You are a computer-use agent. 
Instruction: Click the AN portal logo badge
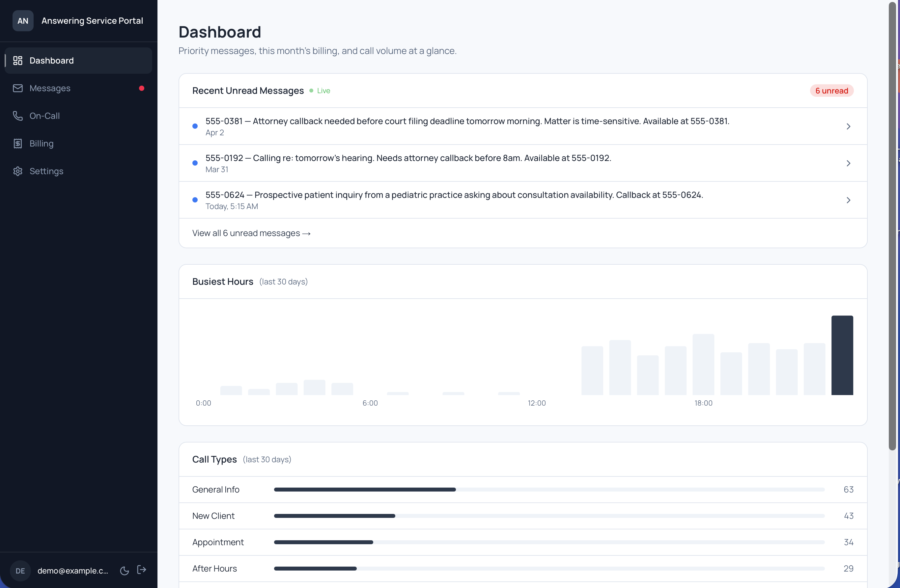pyautogui.click(x=23, y=21)
